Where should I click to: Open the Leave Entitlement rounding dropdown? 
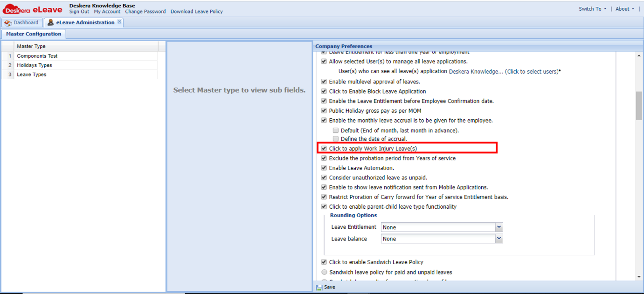499,227
